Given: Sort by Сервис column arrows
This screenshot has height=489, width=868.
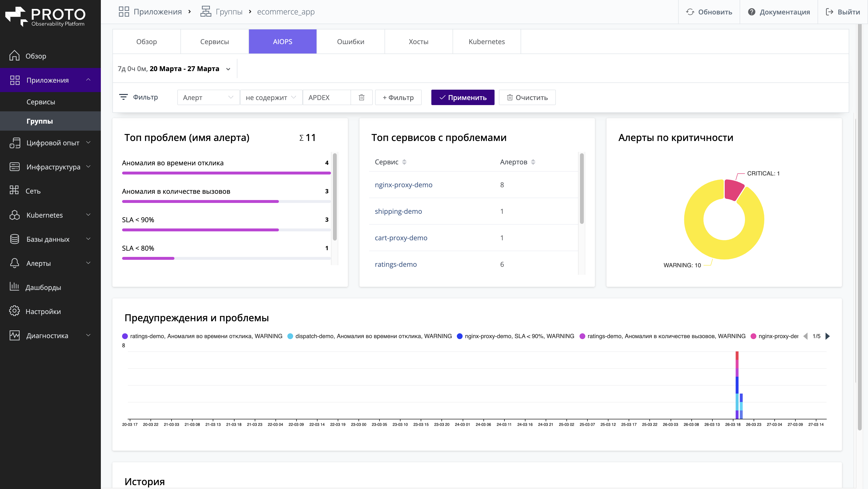Looking at the screenshot, I should point(404,162).
